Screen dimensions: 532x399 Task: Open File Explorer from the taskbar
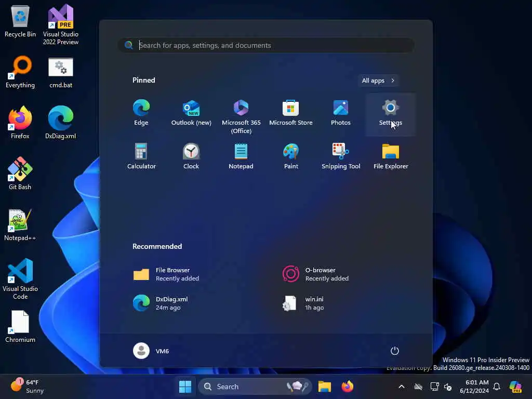324,387
